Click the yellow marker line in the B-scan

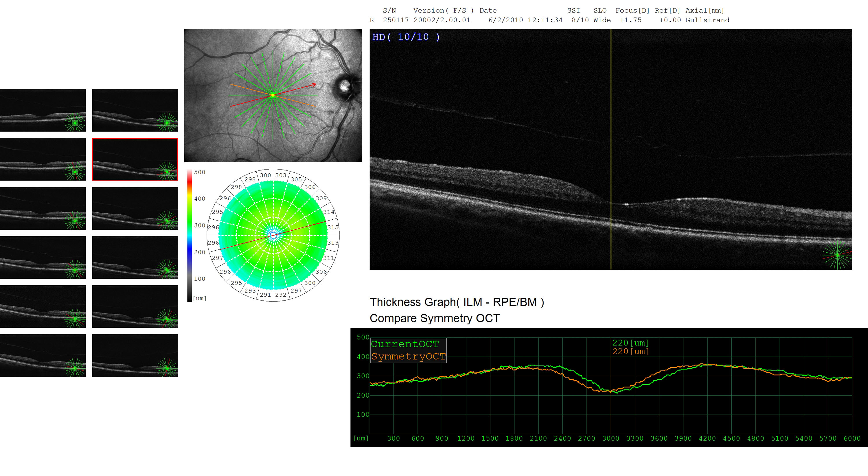point(611,149)
